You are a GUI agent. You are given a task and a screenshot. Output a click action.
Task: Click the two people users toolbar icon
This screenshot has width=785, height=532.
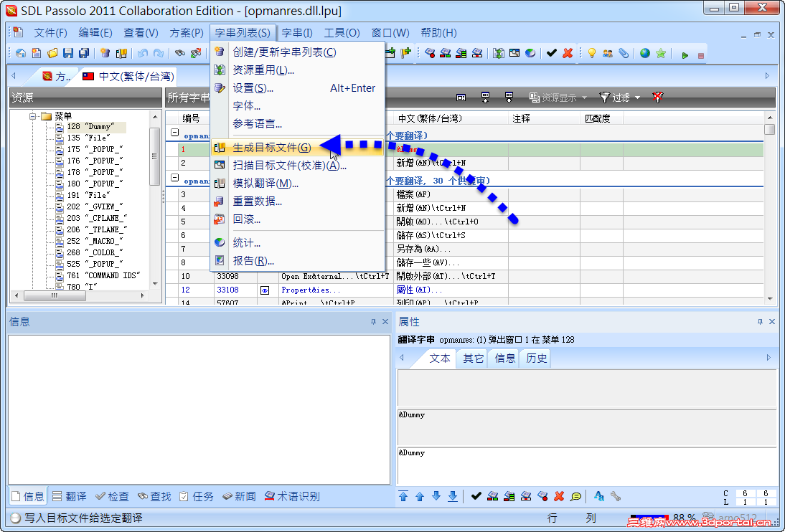pyautogui.click(x=607, y=53)
